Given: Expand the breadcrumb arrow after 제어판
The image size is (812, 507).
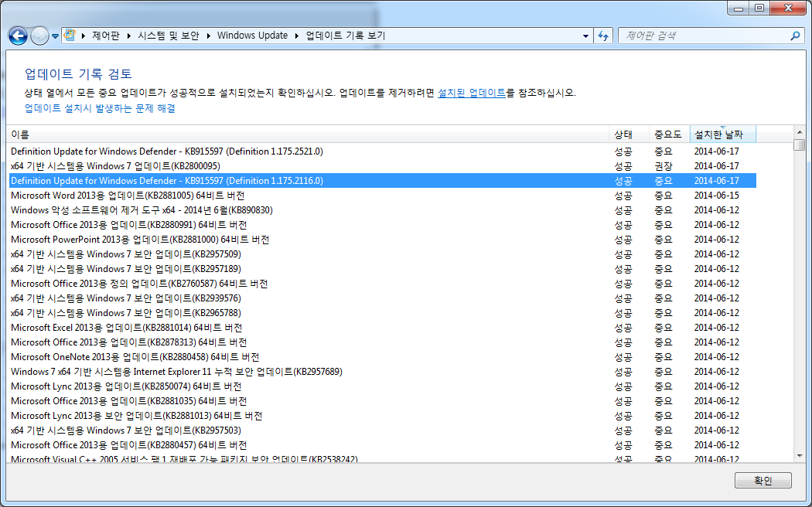Looking at the screenshot, I should [x=128, y=36].
